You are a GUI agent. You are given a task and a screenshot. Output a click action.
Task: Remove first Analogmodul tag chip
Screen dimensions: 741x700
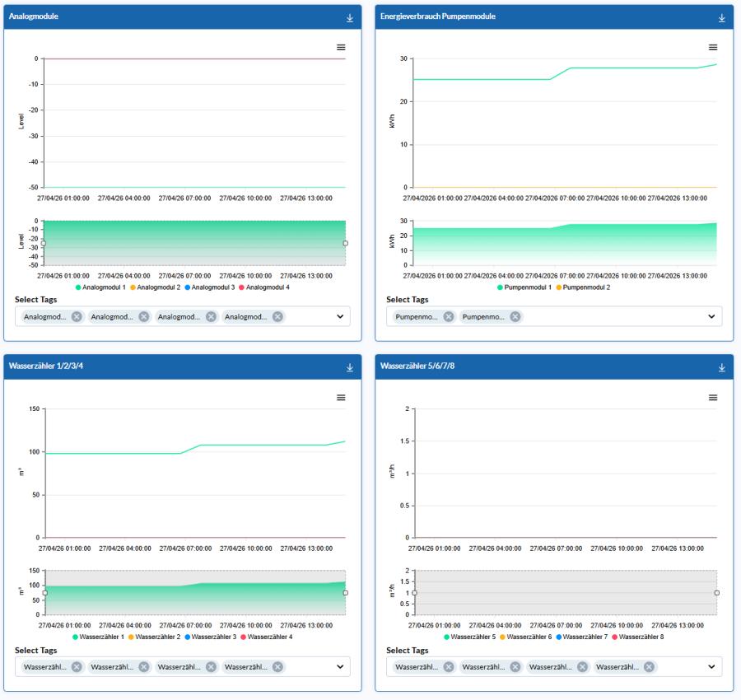click(x=77, y=316)
